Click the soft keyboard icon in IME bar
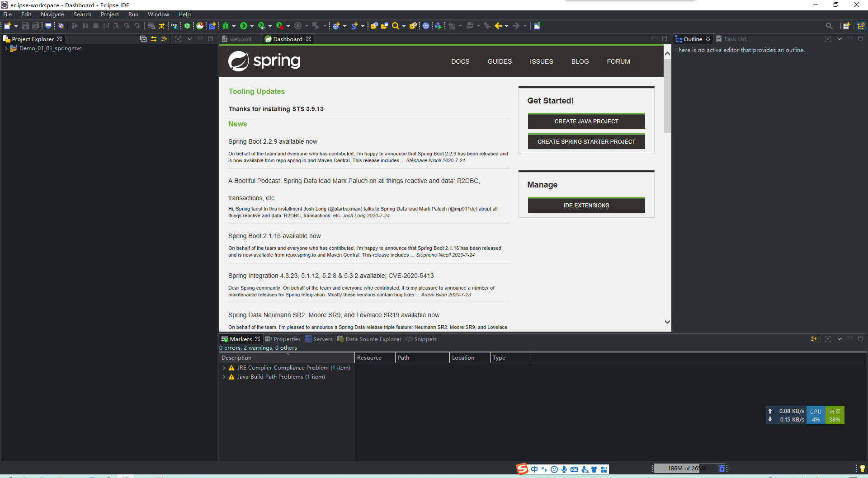Image resolution: width=868 pixels, height=478 pixels. pyautogui.click(x=574, y=469)
